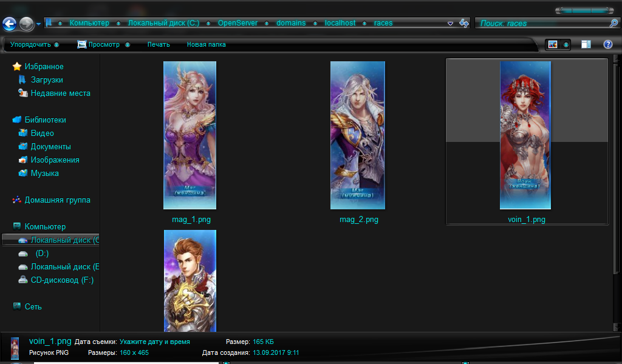622x364 pixels.
Task: Open the Избранное favorites star item
Action: pyautogui.click(x=44, y=67)
